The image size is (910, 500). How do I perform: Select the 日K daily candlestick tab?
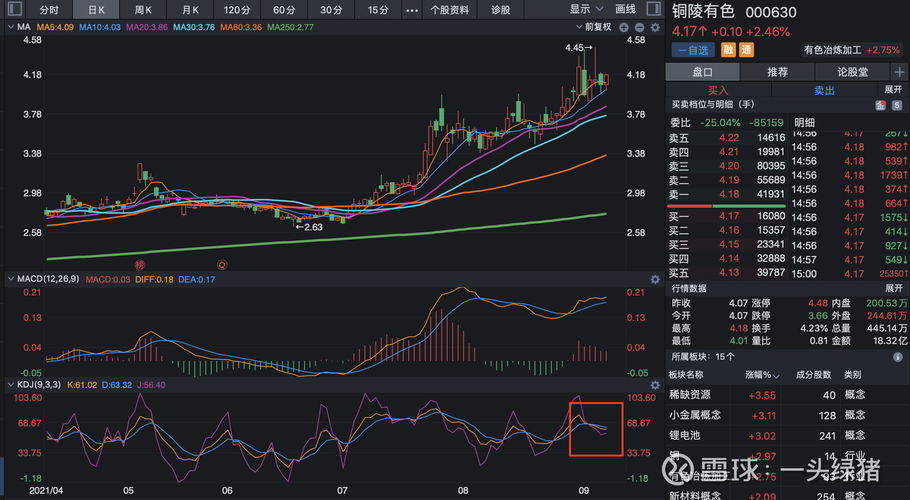(96, 10)
